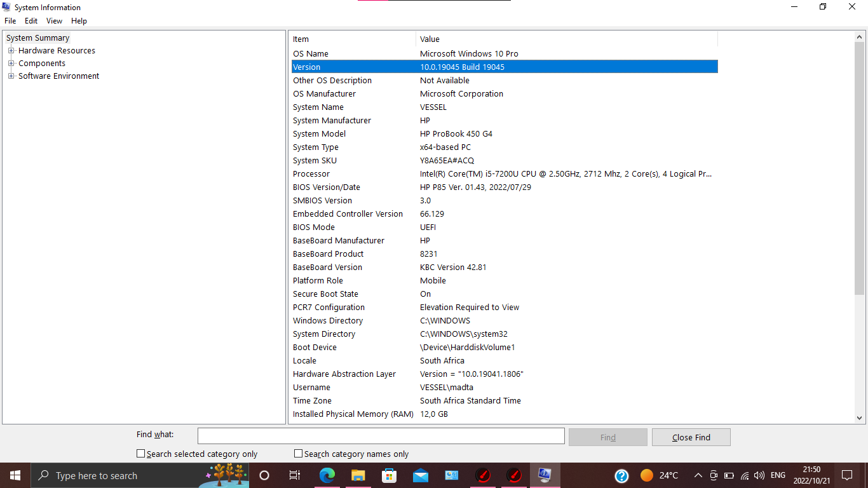Enable Search selected category only checkbox
Image resolution: width=868 pixels, height=488 pixels.
pyautogui.click(x=141, y=454)
